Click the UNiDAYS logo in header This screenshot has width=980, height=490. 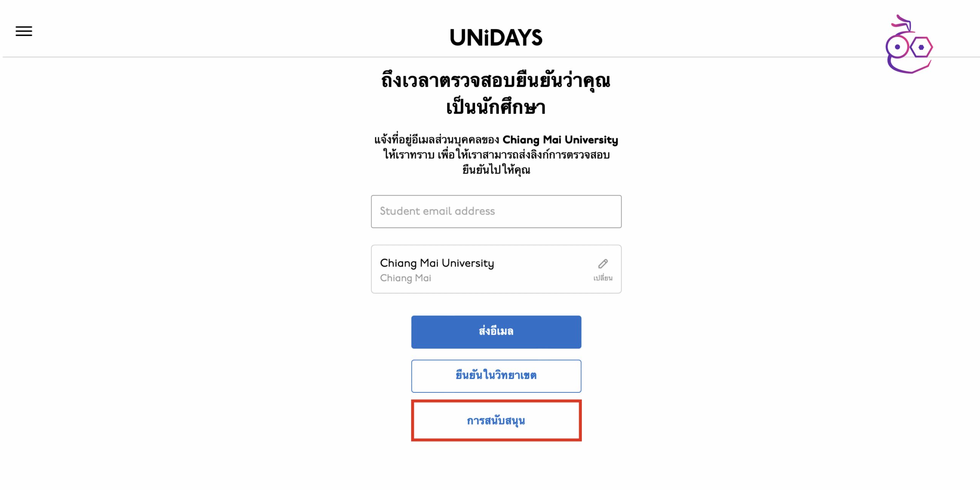pyautogui.click(x=496, y=38)
